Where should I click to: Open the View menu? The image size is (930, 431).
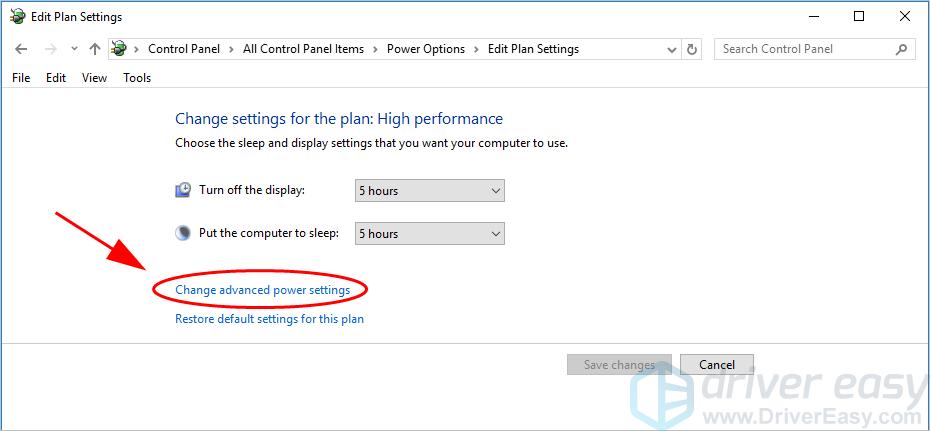(x=94, y=78)
